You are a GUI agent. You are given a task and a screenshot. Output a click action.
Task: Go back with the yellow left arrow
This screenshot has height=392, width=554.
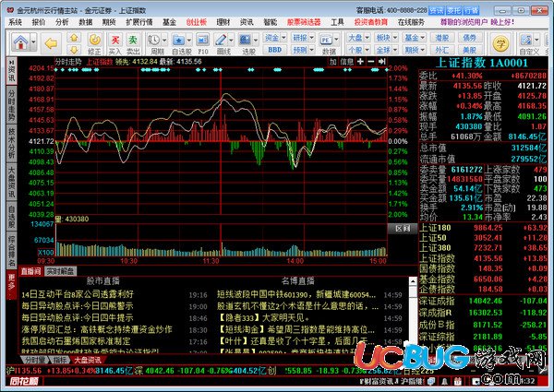click(51, 43)
